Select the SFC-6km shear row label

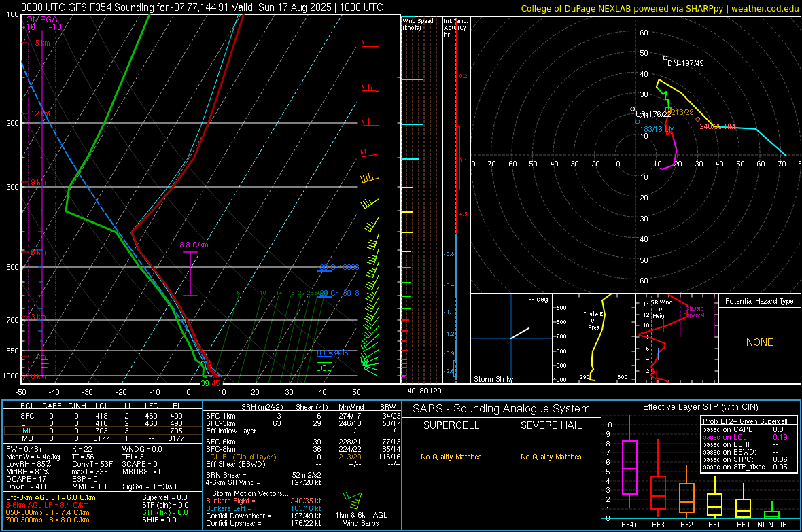221,442
